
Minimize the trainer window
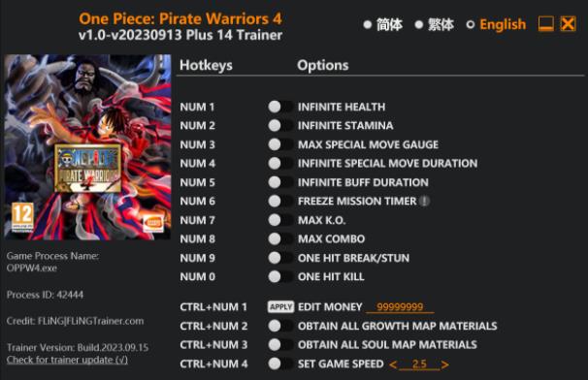coord(545,24)
